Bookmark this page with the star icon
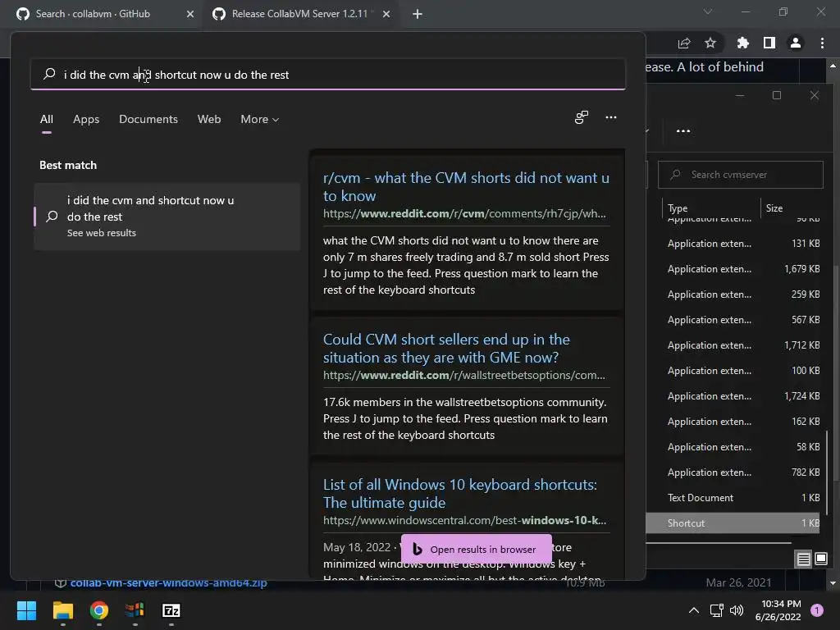Screen dimensions: 840x630 coord(710,43)
